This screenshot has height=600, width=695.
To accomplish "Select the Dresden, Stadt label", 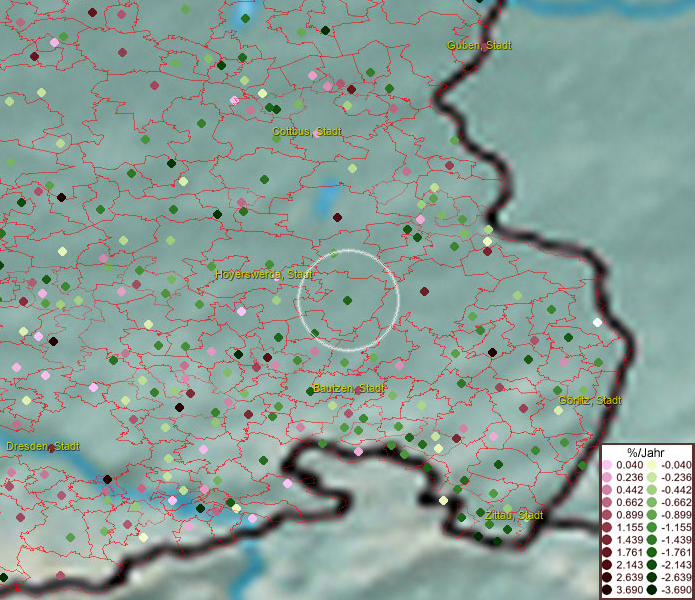I will [43, 446].
